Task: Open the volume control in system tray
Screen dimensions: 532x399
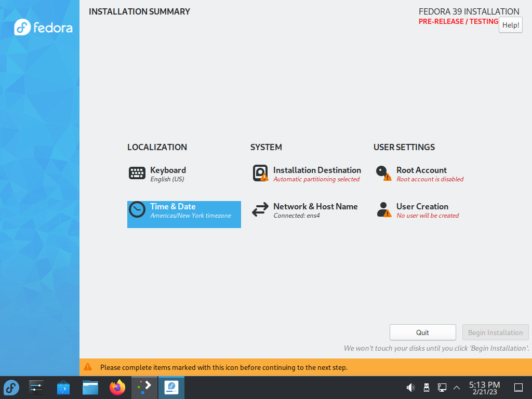Action: pos(410,388)
